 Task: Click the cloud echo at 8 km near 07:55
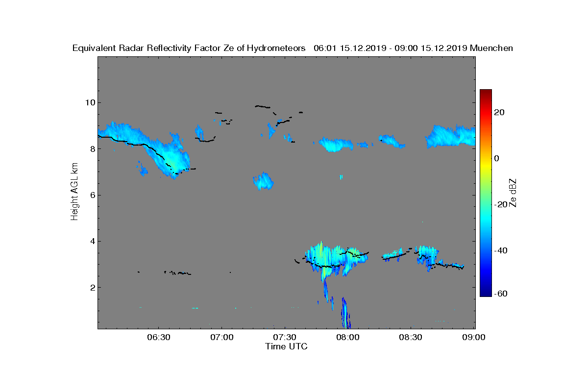click(x=336, y=145)
